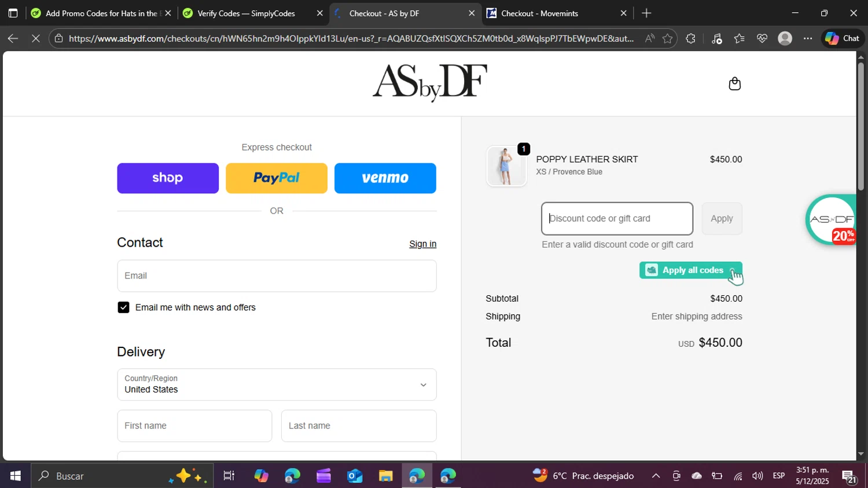The width and height of the screenshot is (868, 488).
Task: Click Apply discount button
Action: pyautogui.click(x=722, y=218)
